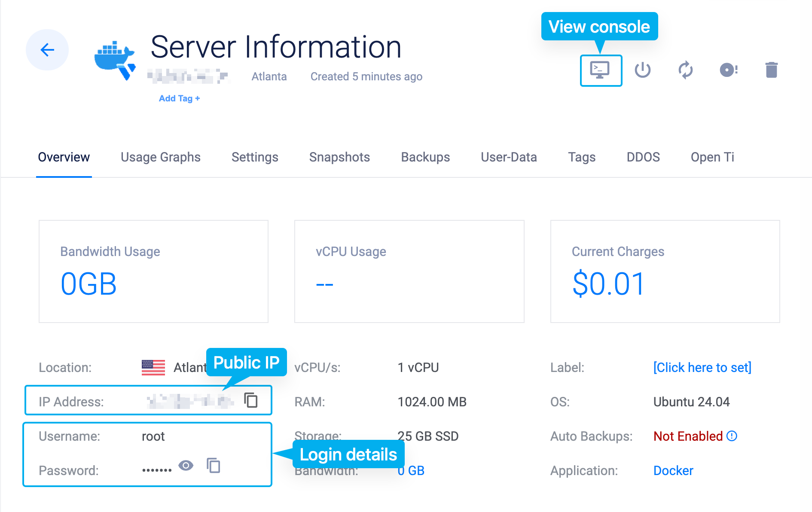812x512 pixels.
Task: Click the trash delete server icon
Action: click(x=771, y=70)
